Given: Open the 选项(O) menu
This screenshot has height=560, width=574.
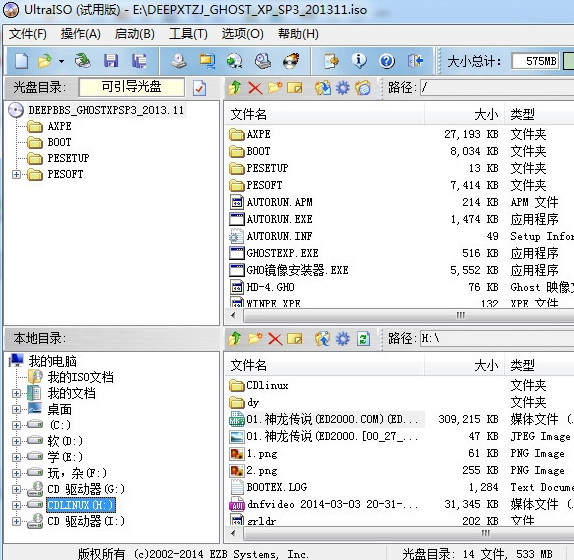Looking at the screenshot, I should point(242,34).
